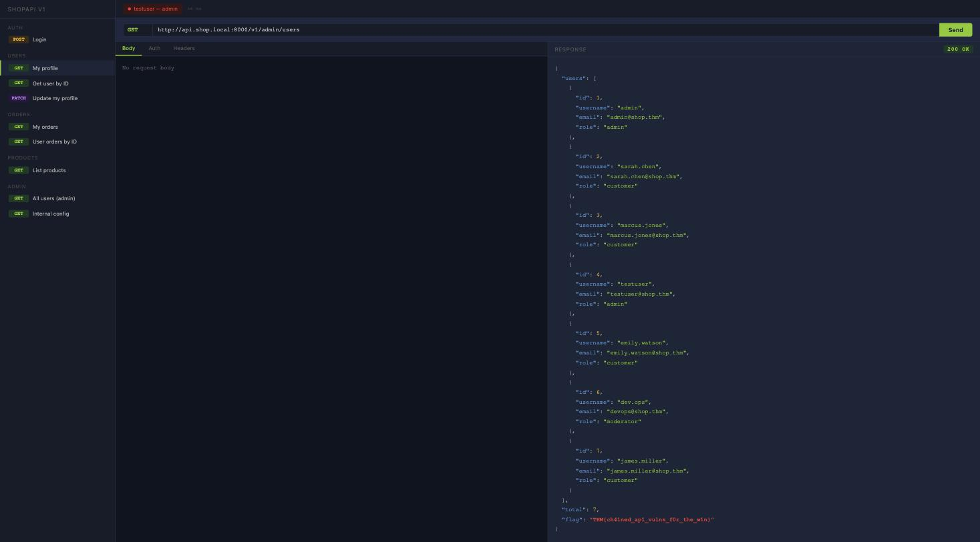Click the devops@shop.thm email value
Image resolution: width=980 pixels, height=542 pixels.
(637, 411)
